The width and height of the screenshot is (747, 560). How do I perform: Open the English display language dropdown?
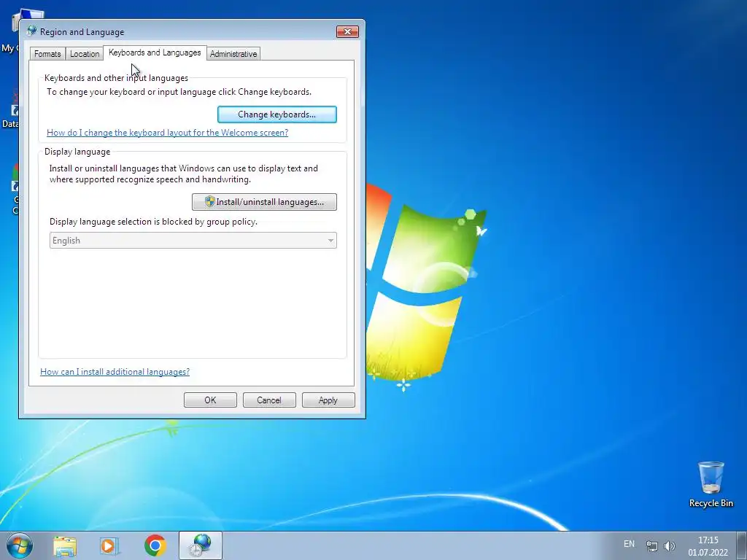193,241
